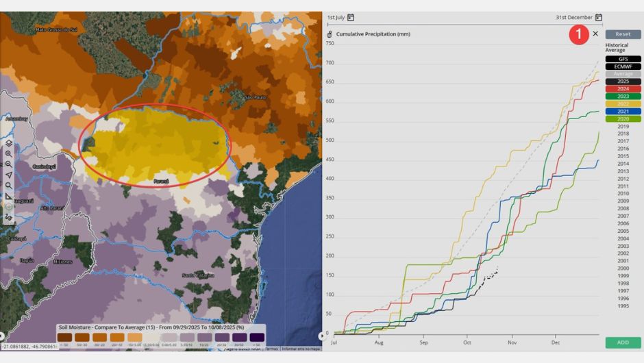Click the green ADD button

pos(623,342)
